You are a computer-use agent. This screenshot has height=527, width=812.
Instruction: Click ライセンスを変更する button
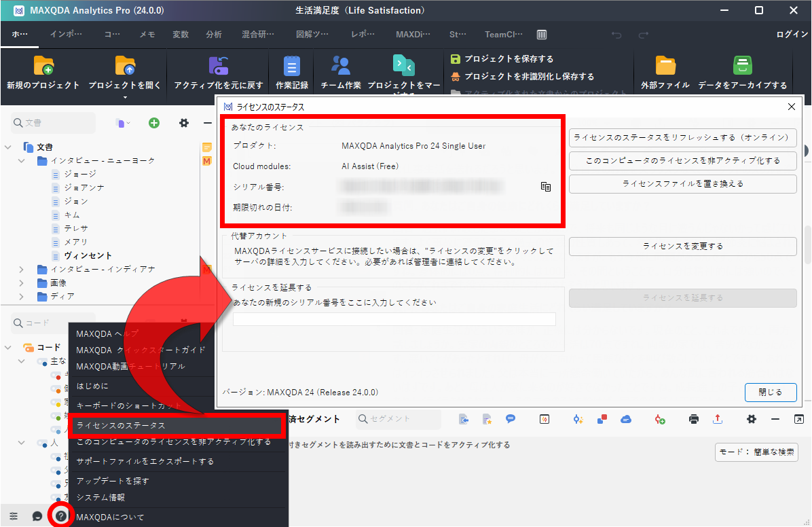pyautogui.click(x=682, y=246)
